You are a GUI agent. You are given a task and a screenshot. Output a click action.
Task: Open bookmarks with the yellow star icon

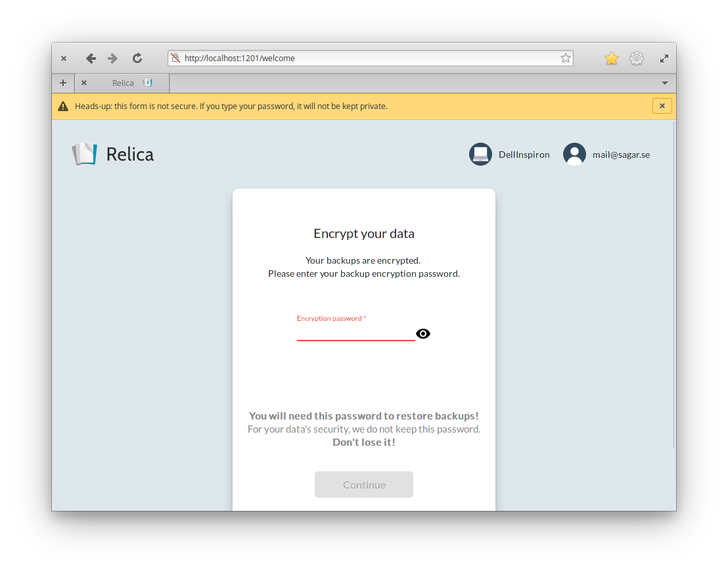coord(612,59)
